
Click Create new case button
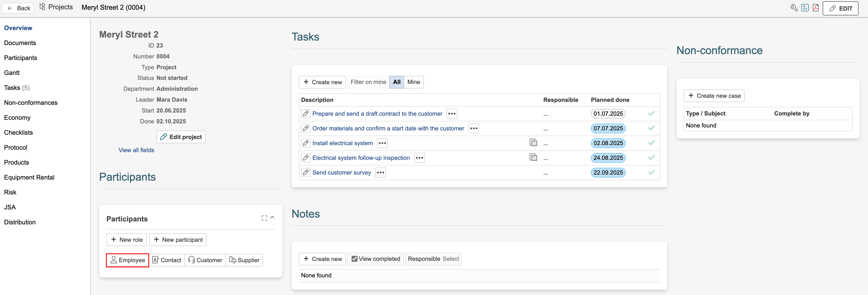pyautogui.click(x=714, y=96)
